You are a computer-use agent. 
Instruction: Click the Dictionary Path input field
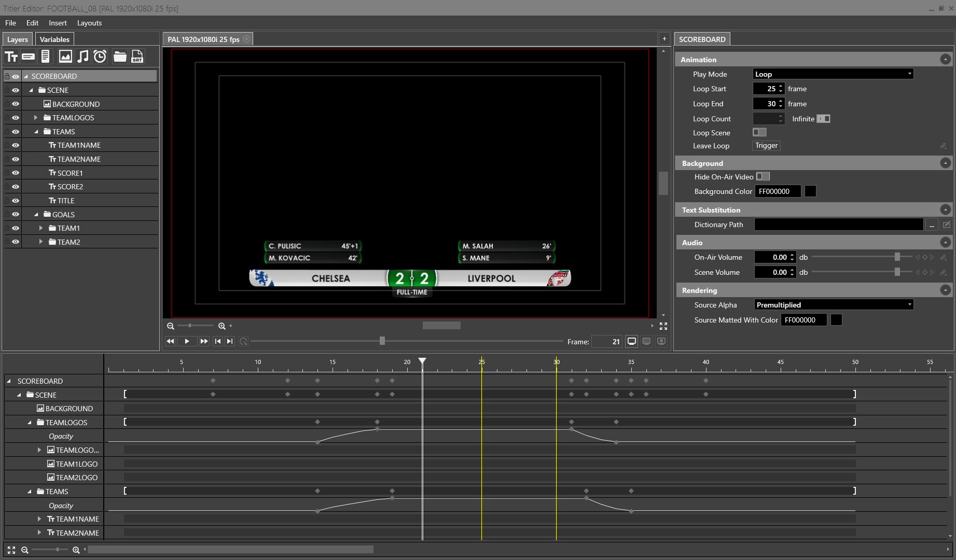pos(838,225)
